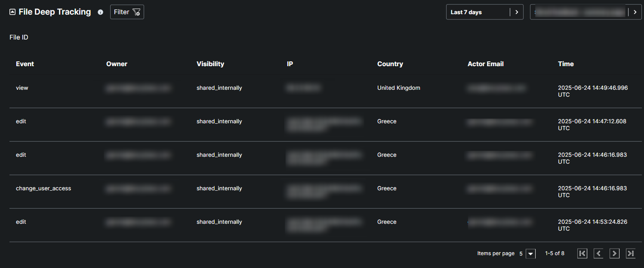Sort by the Event column header
This screenshot has width=644, height=268.
pos(25,64)
